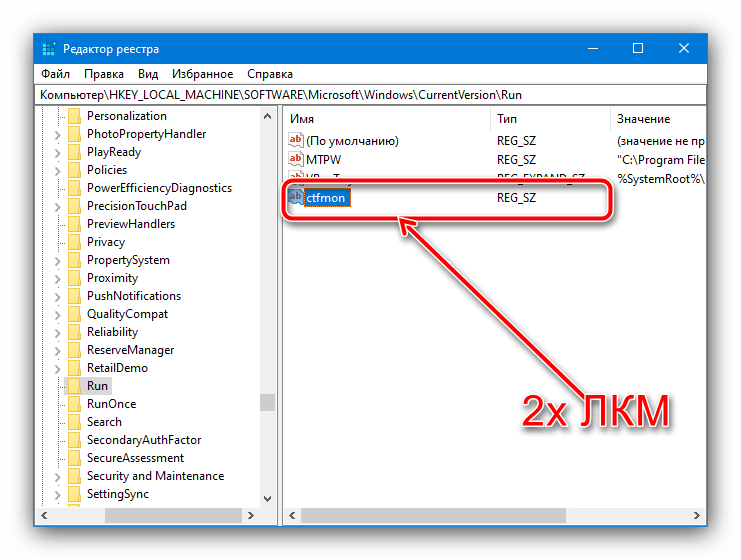Select the PowerEfficiencyDiagnostics folder icon
Viewport: 741px width, 560px height.
click(x=74, y=188)
